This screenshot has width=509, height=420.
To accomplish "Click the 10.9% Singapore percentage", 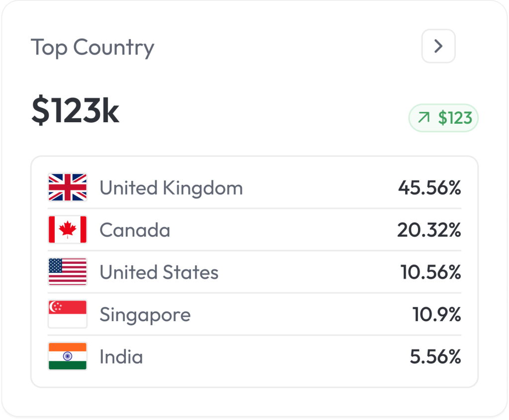I will 437,315.
